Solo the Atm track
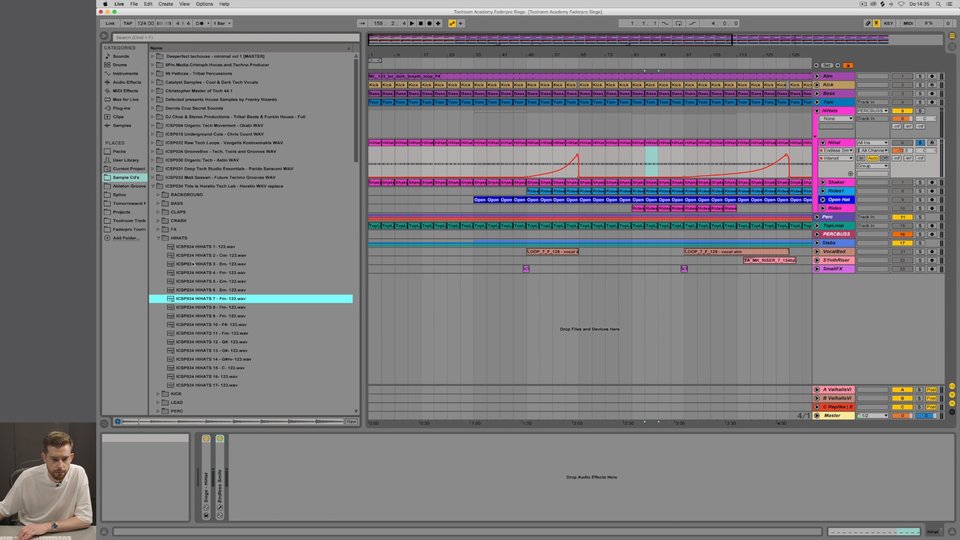Viewport: 960px width, 540px height. [920, 77]
